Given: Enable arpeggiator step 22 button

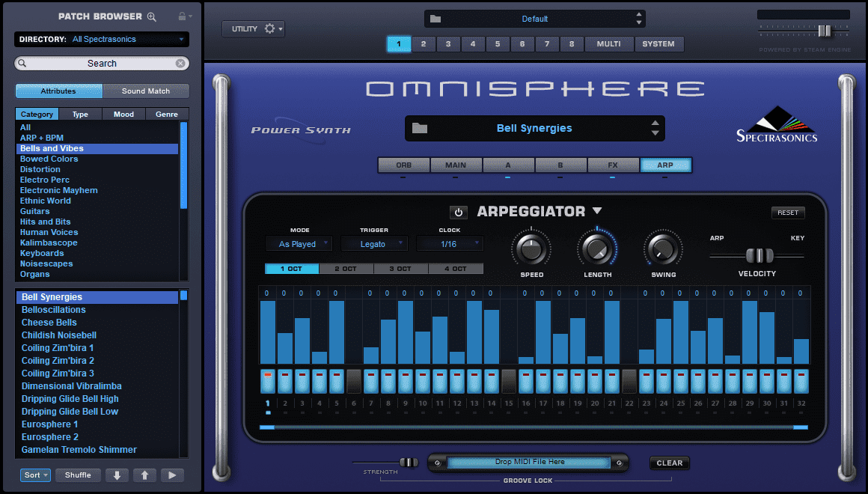Looking at the screenshot, I should 629,382.
